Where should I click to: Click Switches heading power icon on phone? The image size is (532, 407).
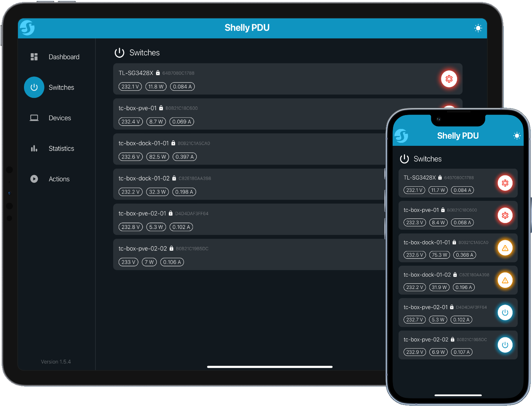(404, 159)
